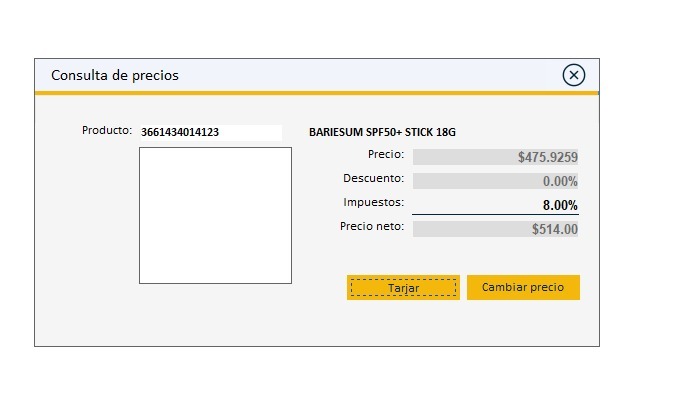Image resolution: width=678 pixels, height=409 pixels.
Task: Select the Precio label text
Action: tap(386, 155)
